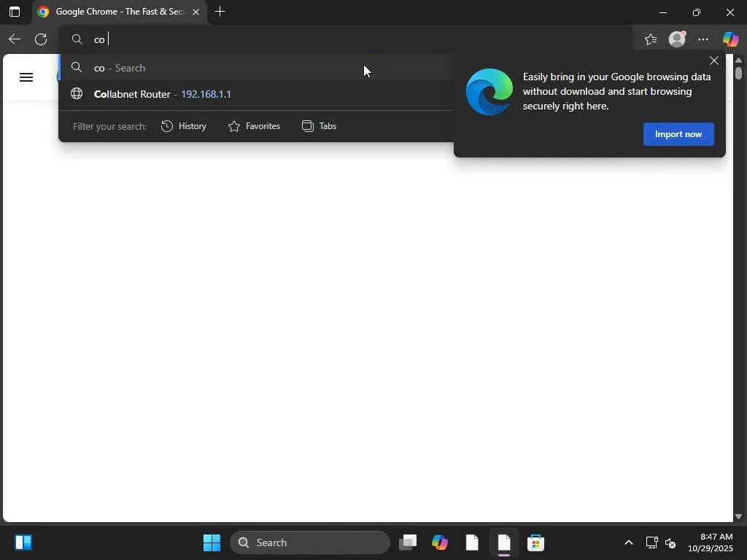This screenshot has height=560, width=747.
Task: Filter search by Favorites
Action: 254,126
